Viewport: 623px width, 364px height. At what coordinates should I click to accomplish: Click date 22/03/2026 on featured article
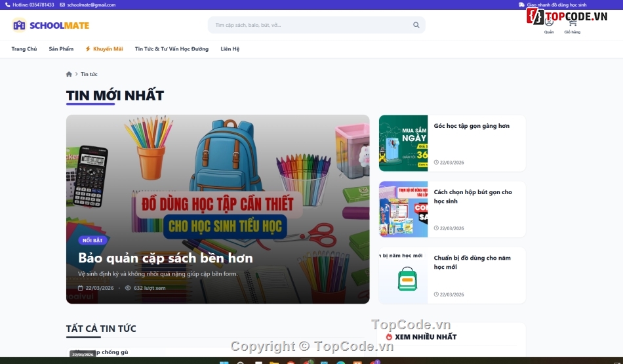click(x=100, y=288)
